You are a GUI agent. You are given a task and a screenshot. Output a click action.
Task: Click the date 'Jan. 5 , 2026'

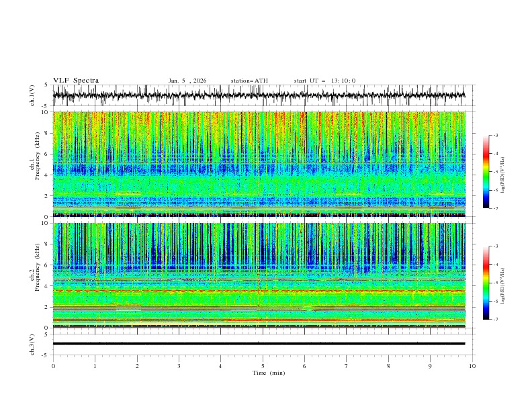click(x=187, y=81)
